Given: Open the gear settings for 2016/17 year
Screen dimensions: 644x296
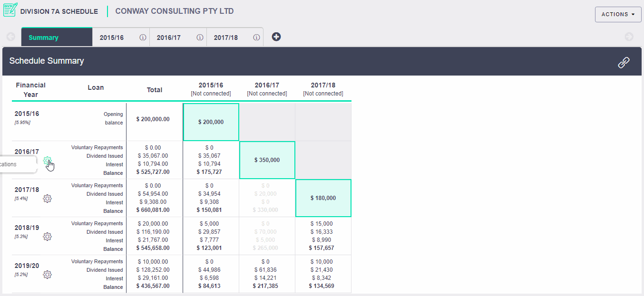Looking at the screenshot, I should [47, 161].
